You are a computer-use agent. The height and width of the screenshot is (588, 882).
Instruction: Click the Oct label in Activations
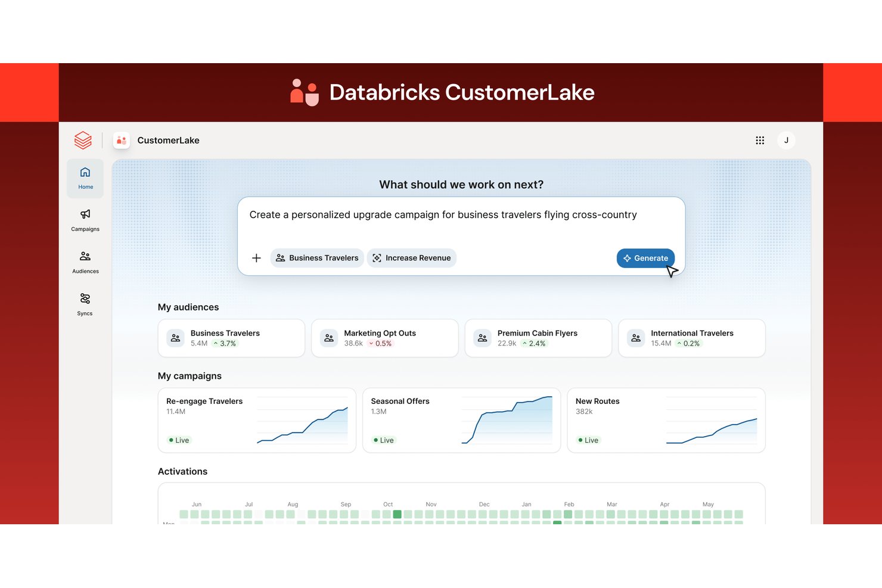pyautogui.click(x=388, y=505)
